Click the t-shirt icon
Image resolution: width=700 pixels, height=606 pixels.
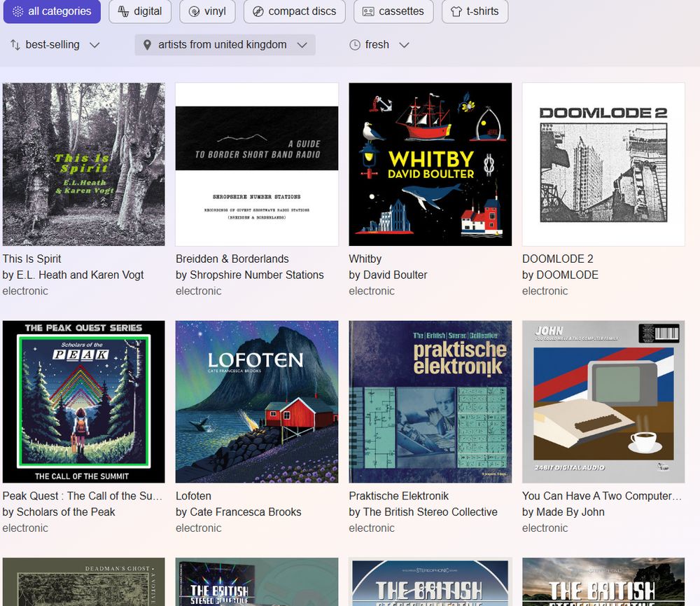(456, 12)
